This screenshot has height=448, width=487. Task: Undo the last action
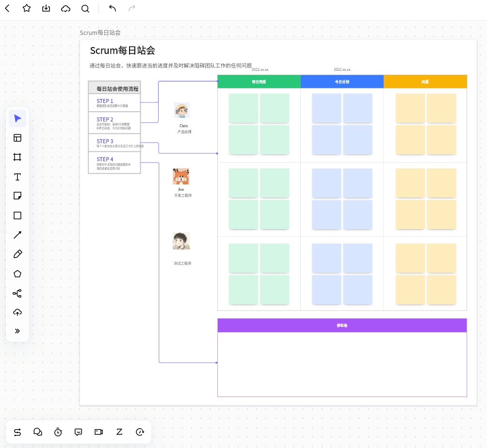[113, 8]
